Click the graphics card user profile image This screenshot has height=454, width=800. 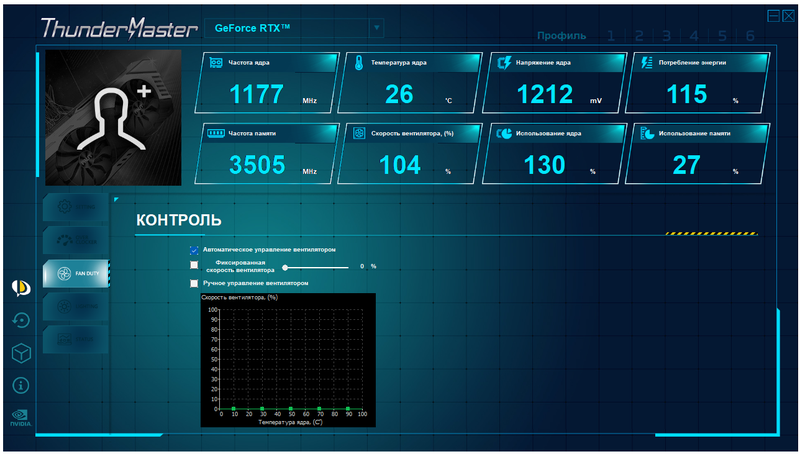pyautogui.click(x=113, y=117)
